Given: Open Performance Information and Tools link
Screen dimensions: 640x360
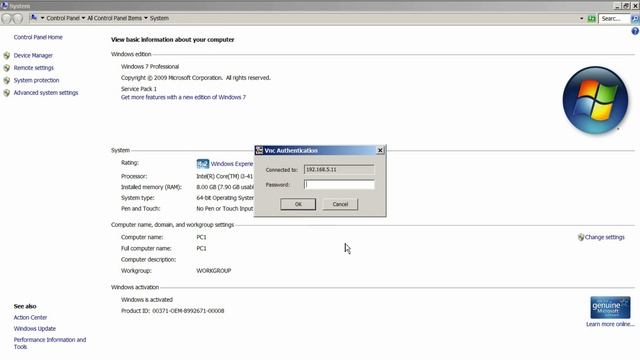Looking at the screenshot, I should (x=50, y=343).
